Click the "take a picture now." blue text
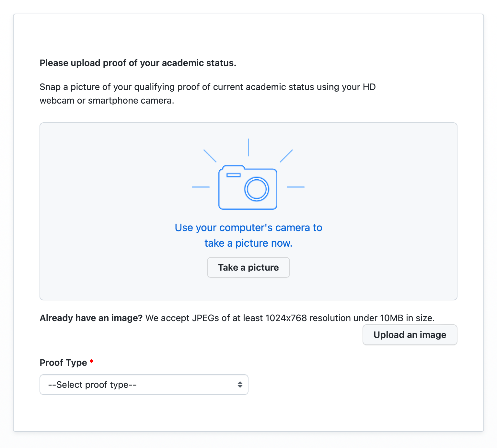 point(248,243)
